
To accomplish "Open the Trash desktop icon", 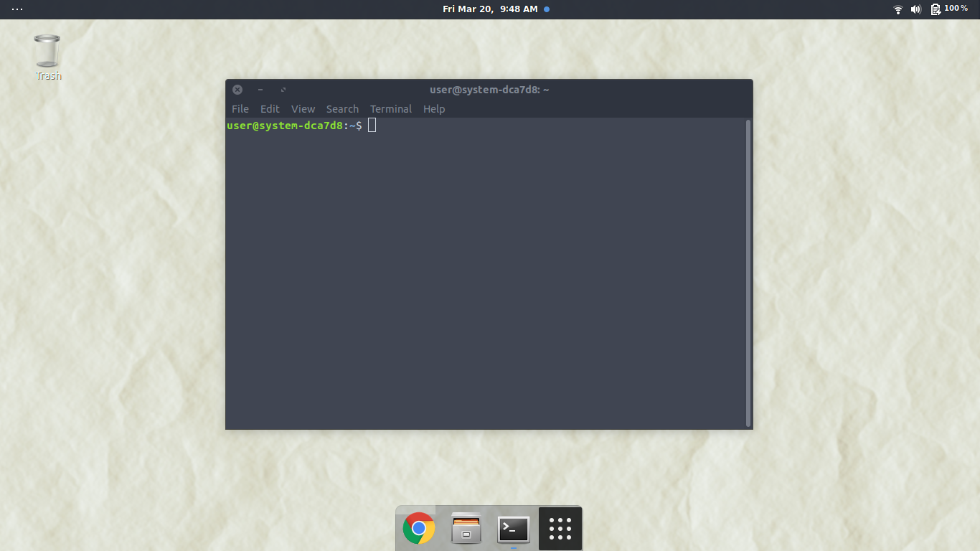I will (47, 57).
